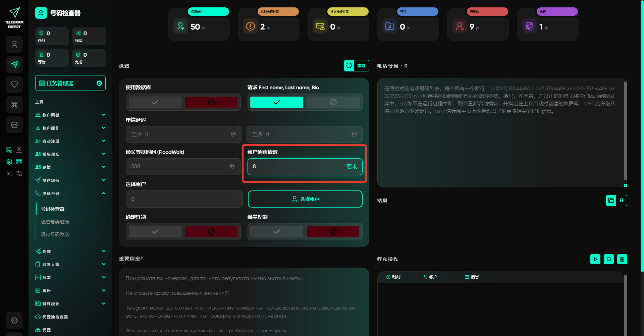The image size is (644, 336).
Task: Click the diamond icon in sidebar
Action: point(14,85)
